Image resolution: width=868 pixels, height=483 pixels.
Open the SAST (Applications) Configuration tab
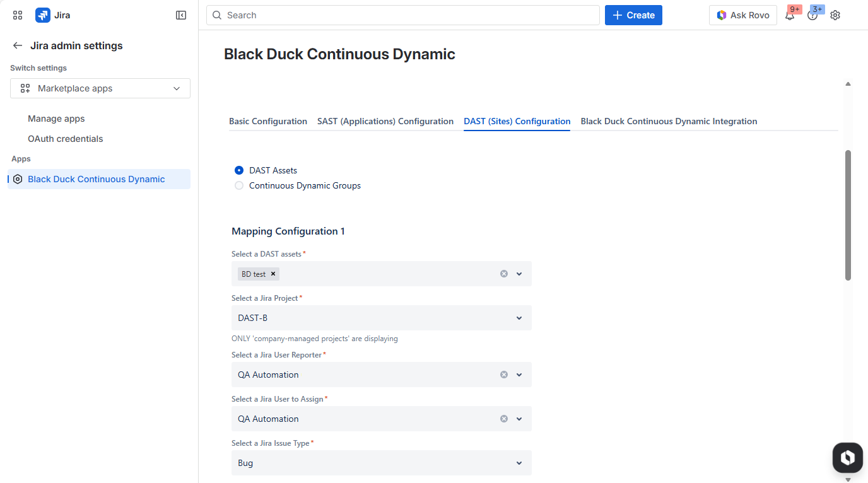pos(385,120)
